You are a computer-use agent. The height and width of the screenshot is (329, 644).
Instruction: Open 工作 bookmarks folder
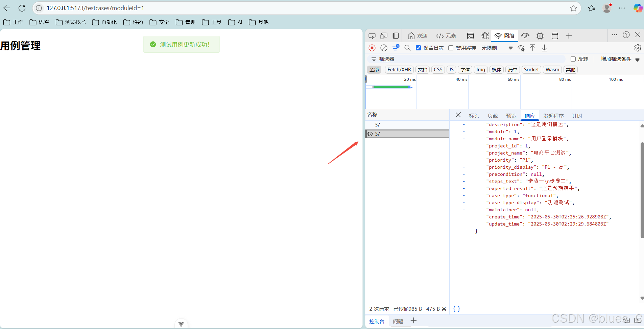click(13, 22)
